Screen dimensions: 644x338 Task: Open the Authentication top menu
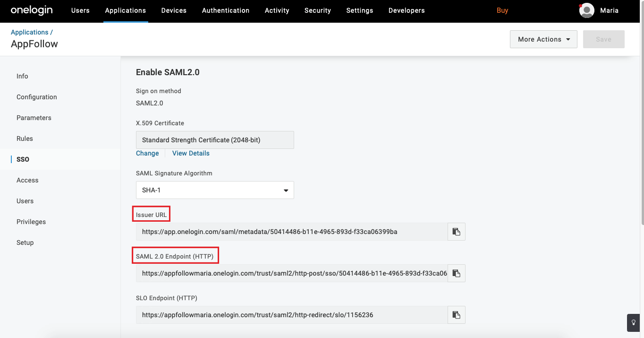(x=226, y=10)
